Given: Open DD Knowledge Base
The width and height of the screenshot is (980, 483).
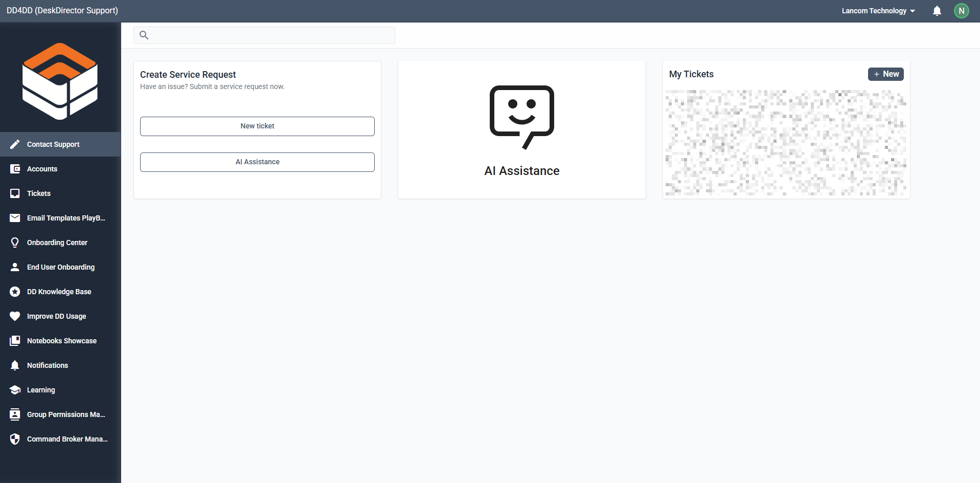Looking at the screenshot, I should coord(60,292).
